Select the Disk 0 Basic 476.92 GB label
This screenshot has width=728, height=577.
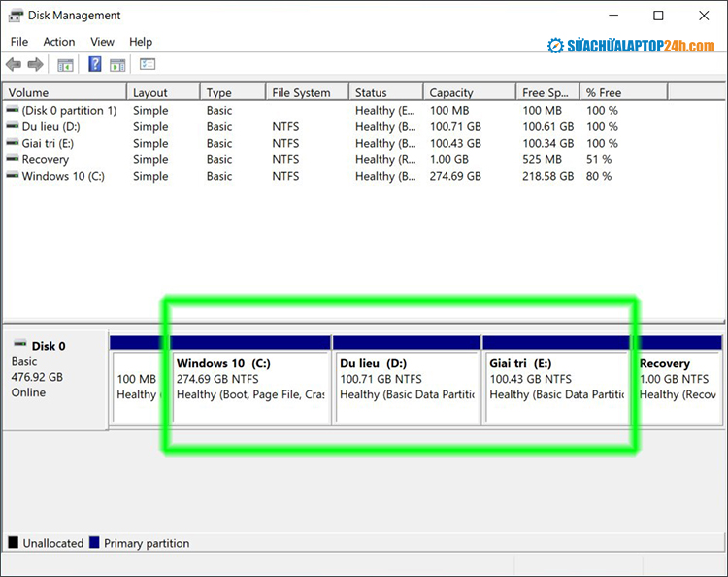[55, 380]
